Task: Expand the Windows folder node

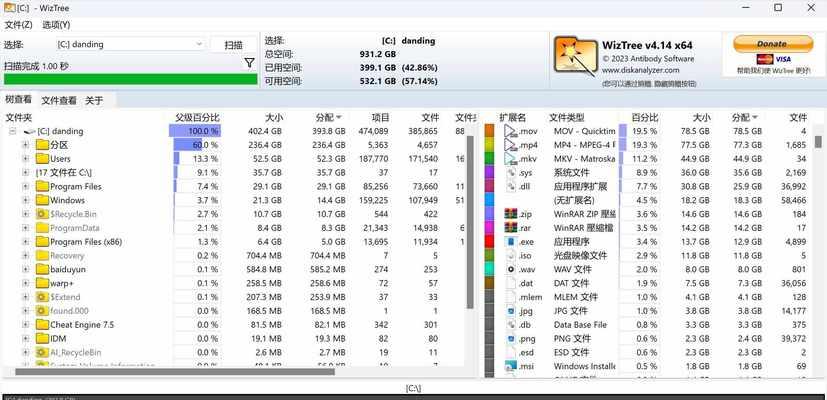Action: (25, 200)
